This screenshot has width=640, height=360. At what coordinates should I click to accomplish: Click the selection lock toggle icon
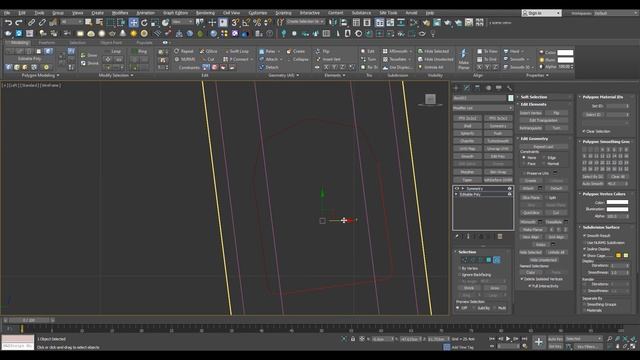tap(353, 339)
